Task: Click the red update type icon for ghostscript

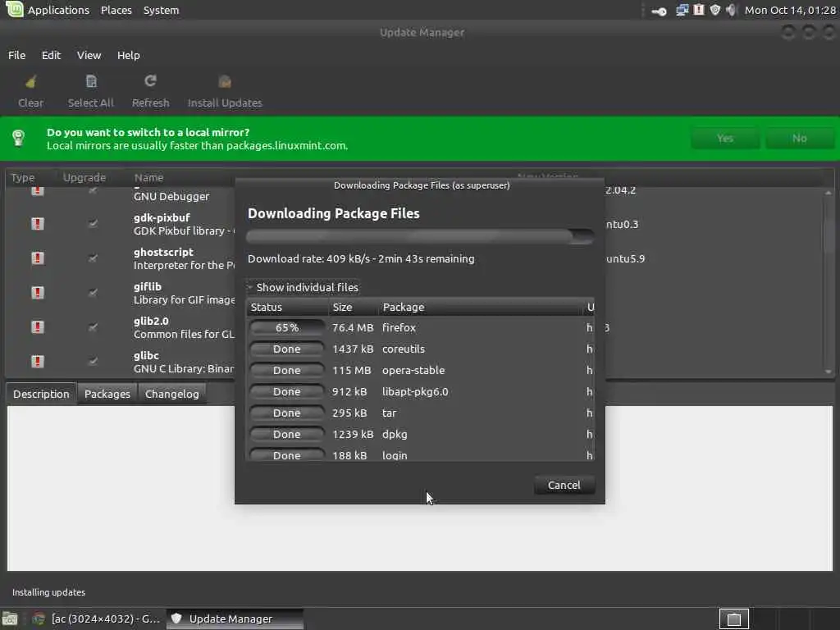Action: [38, 258]
